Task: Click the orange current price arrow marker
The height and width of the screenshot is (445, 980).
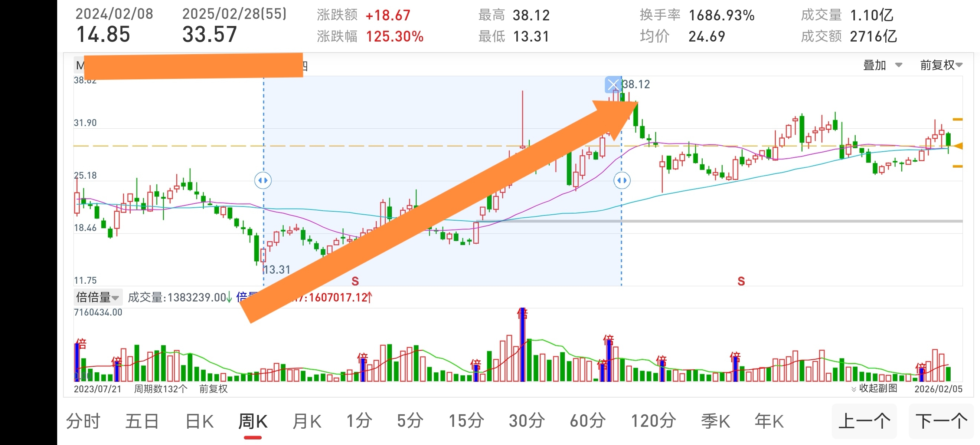Action: click(x=958, y=146)
